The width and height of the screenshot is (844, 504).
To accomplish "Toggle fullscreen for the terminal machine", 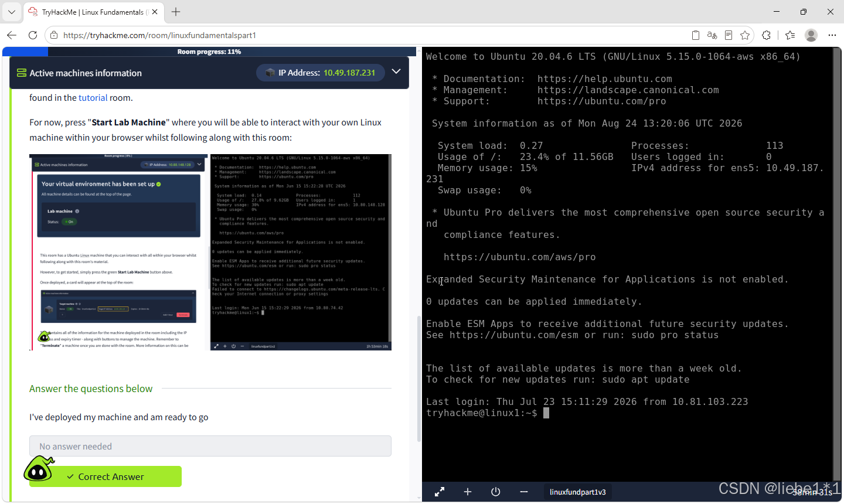I will [x=440, y=492].
